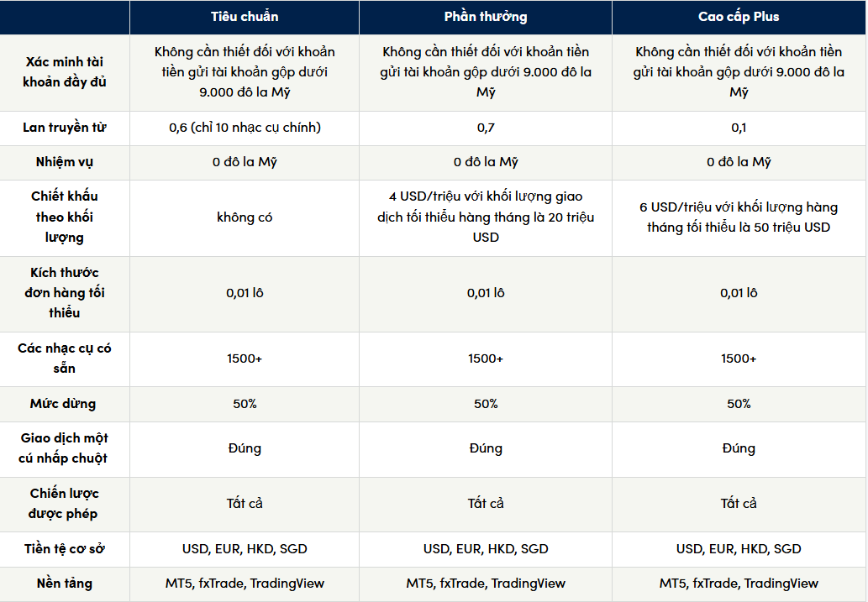Click the Cao cấp Plus column header

pyautogui.click(x=739, y=17)
